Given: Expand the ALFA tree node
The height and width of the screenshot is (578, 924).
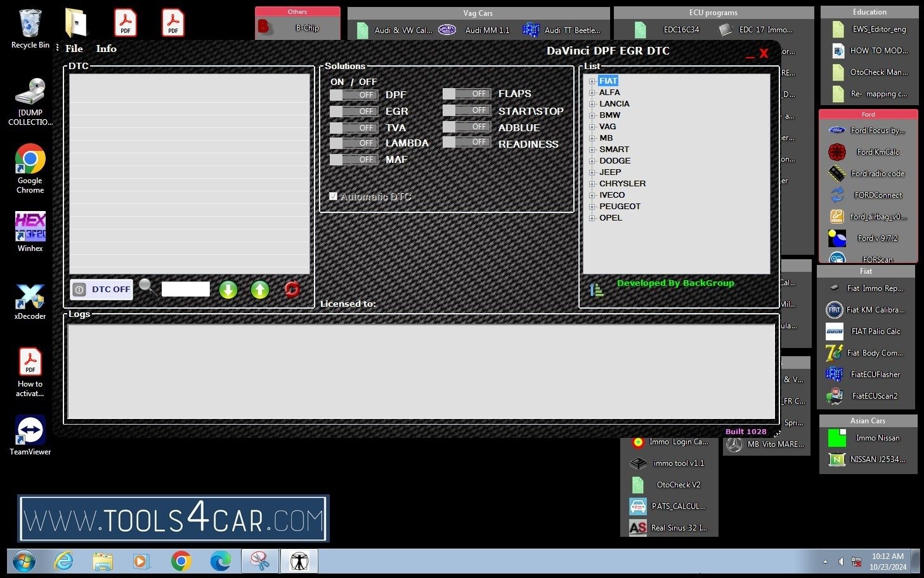Looking at the screenshot, I should tap(592, 93).
